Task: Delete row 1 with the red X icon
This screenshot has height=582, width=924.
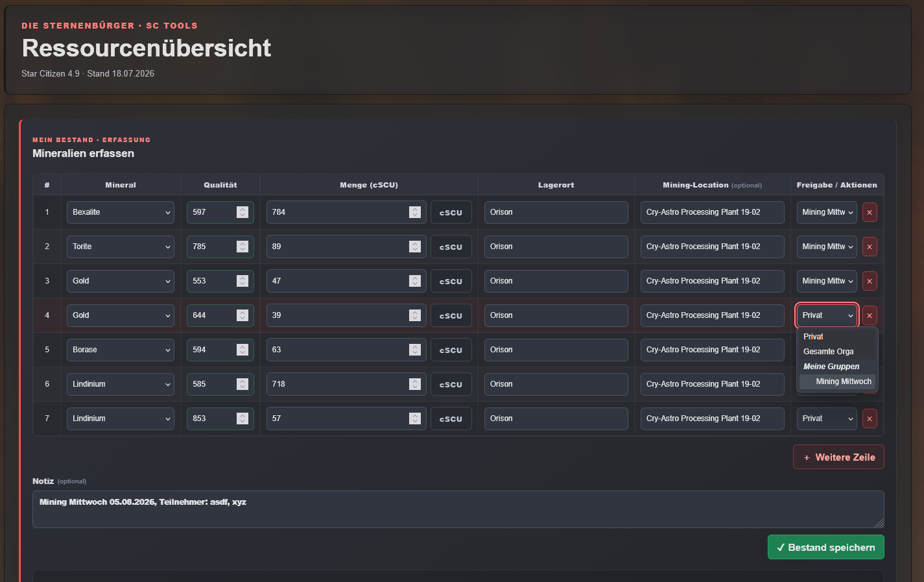Action: 870,212
